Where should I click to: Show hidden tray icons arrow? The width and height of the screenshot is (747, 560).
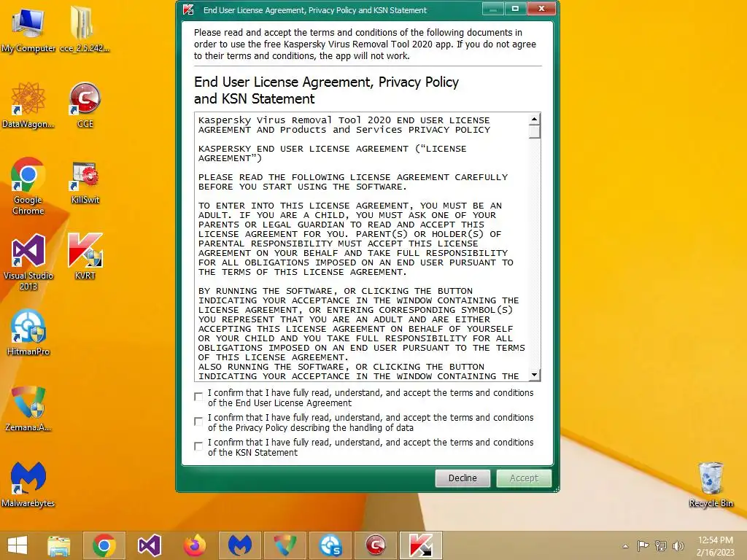(x=625, y=546)
